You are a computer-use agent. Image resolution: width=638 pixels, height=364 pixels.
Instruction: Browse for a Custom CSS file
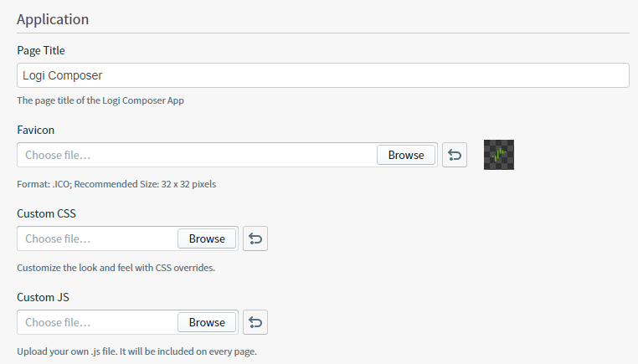pos(207,238)
